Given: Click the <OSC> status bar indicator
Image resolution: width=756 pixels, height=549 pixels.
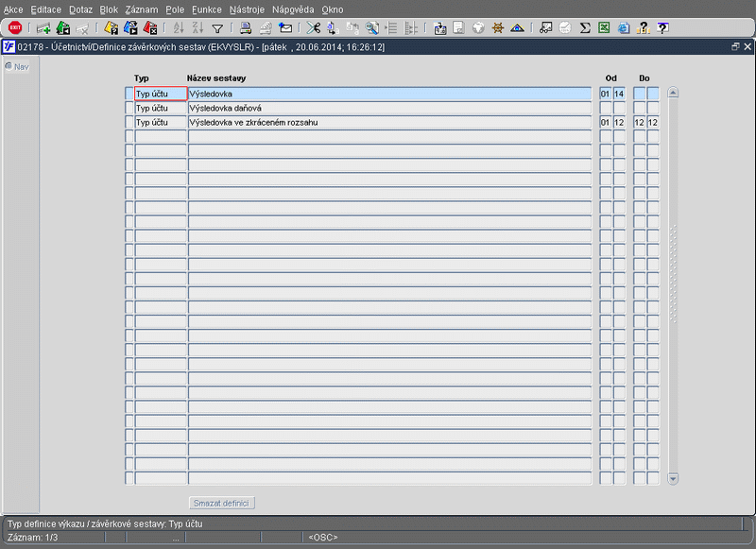Looking at the screenshot, I should click(x=323, y=537).
